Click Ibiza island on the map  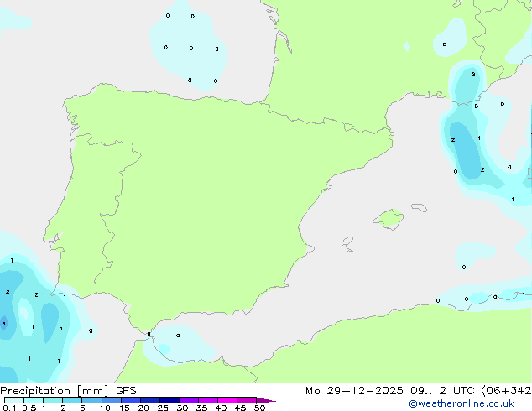[x=347, y=242]
